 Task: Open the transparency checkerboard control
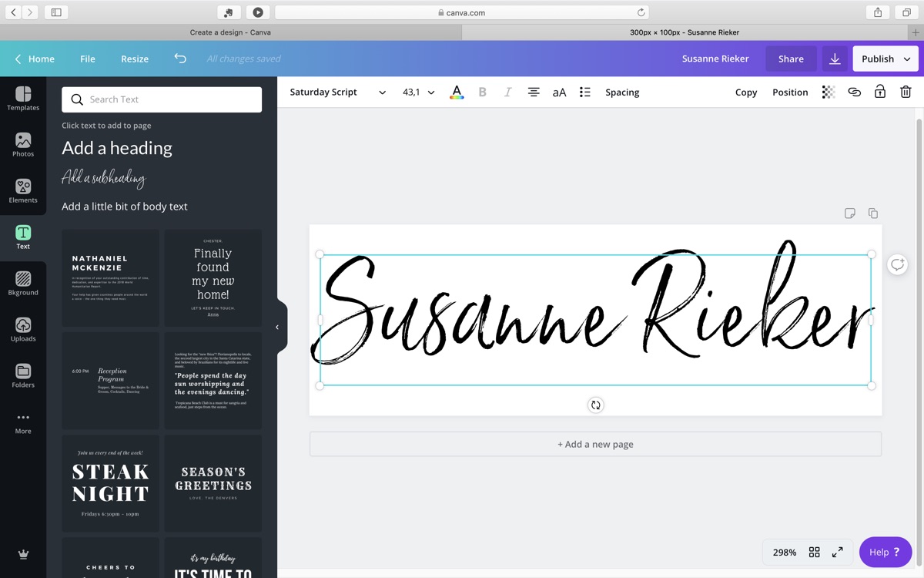829,92
